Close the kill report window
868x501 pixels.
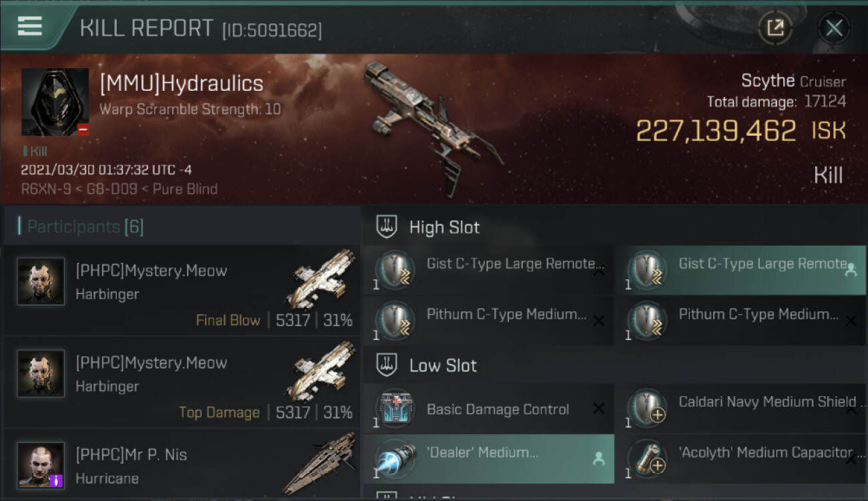click(834, 28)
